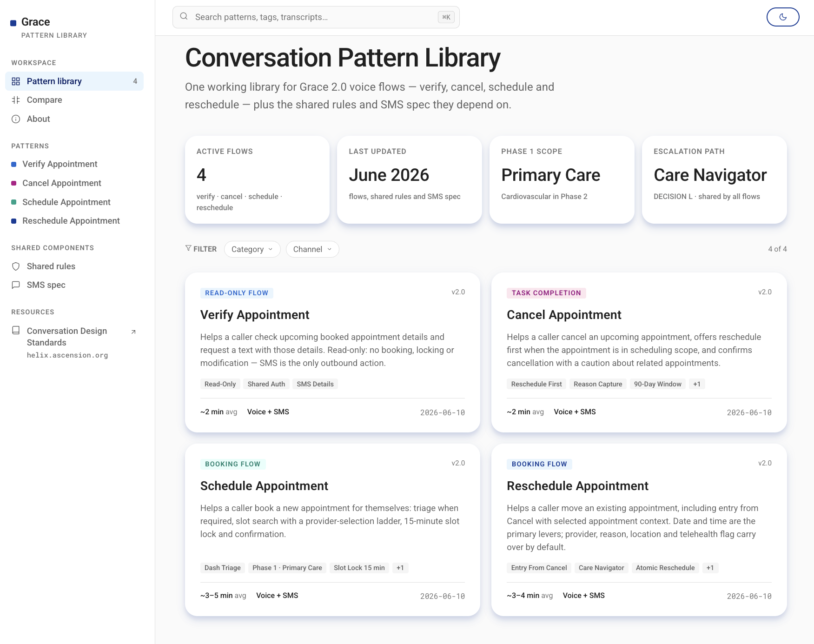This screenshot has height=644, width=814.
Task: Click the Phase 1 · Primary Care tag
Action: pos(287,568)
